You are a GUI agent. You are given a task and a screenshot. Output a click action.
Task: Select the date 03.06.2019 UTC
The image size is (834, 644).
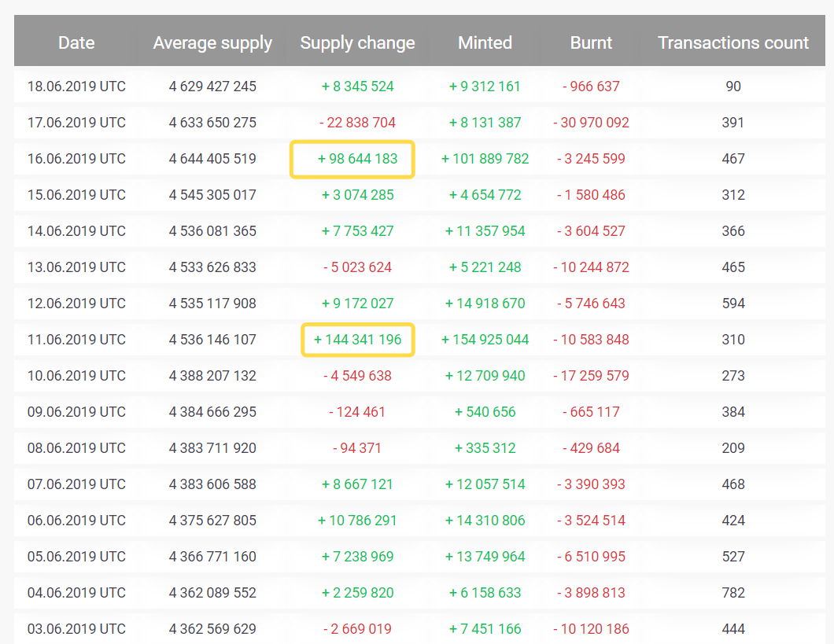[76, 628]
